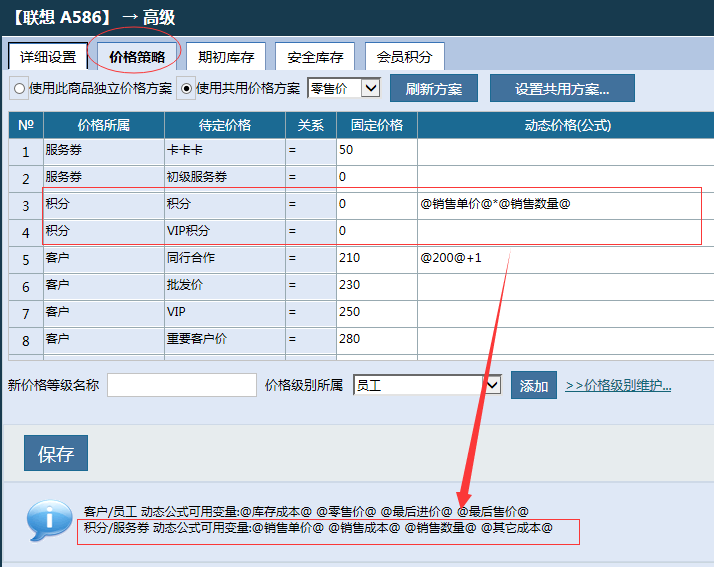Click the 添加 button
Image resolution: width=714 pixels, height=567 pixels.
(534, 385)
